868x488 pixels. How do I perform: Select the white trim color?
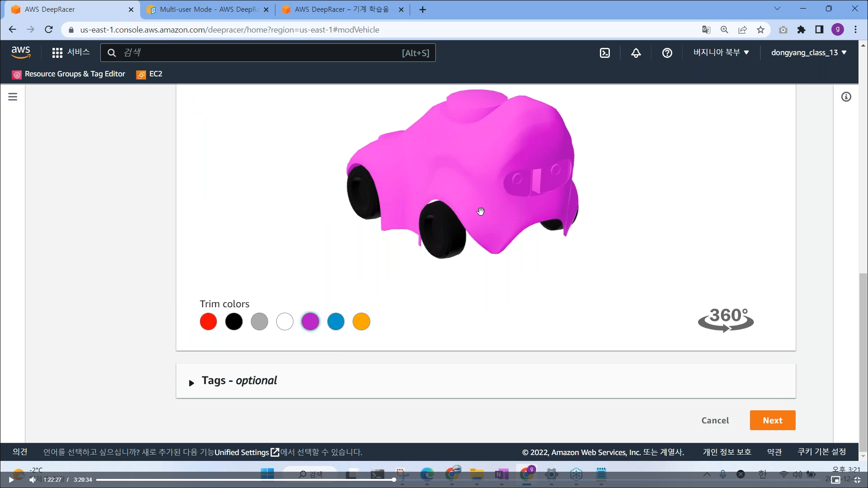(x=285, y=322)
